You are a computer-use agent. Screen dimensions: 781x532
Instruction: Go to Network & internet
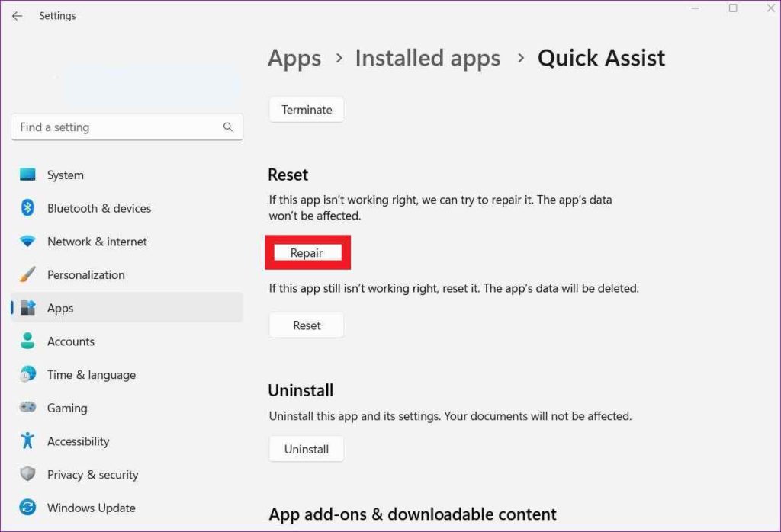click(127, 242)
